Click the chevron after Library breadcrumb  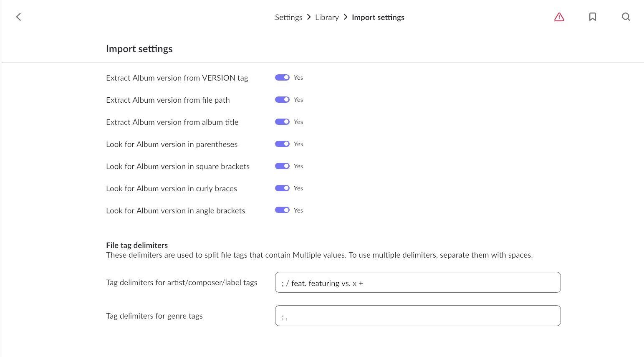346,17
